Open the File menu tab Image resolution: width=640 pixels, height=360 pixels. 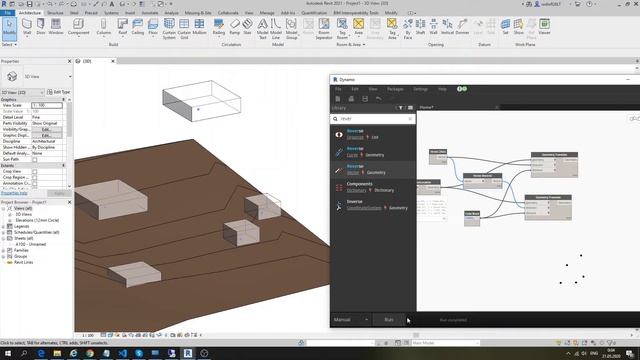7,13
